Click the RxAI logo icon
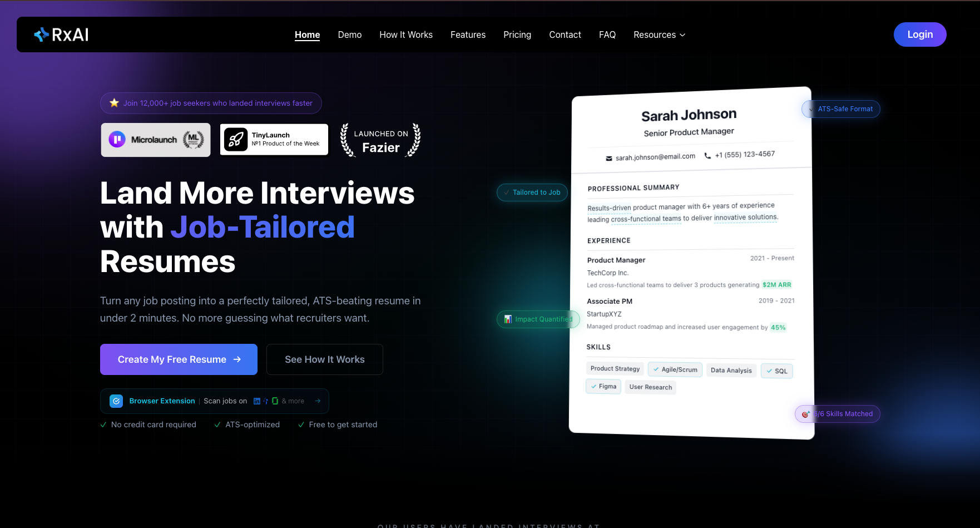Image resolution: width=980 pixels, height=528 pixels. (42, 35)
